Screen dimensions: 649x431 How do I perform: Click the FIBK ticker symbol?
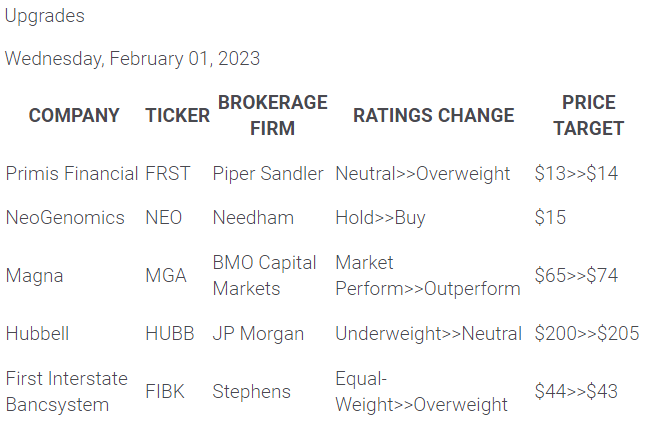pyautogui.click(x=165, y=391)
